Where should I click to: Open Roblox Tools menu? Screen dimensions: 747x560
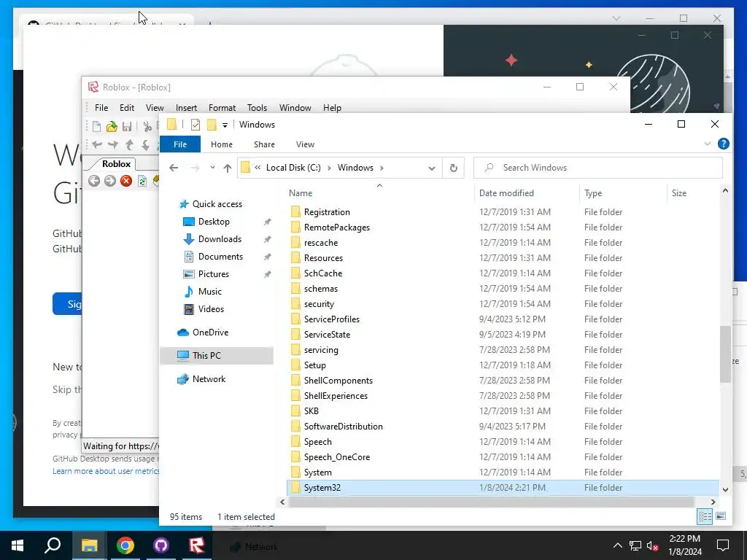(257, 108)
